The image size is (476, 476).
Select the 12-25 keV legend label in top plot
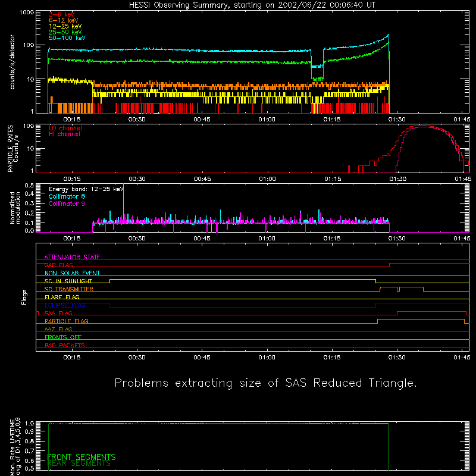(65, 26)
